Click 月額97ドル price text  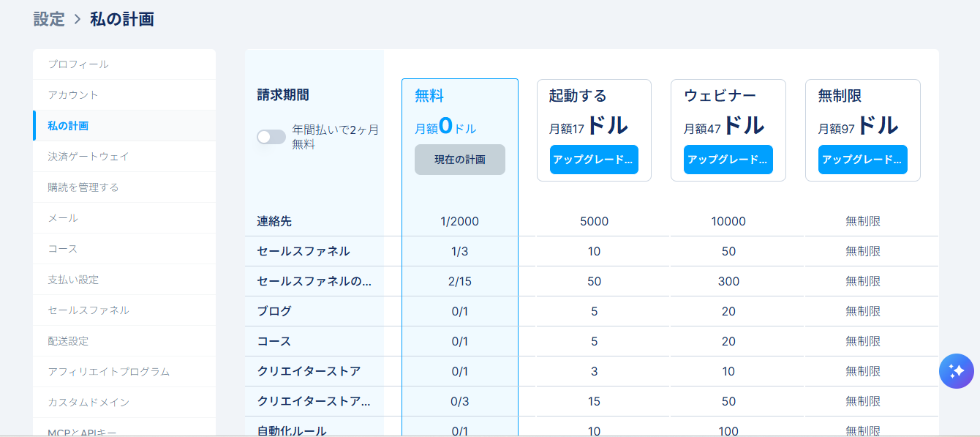click(859, 127)
